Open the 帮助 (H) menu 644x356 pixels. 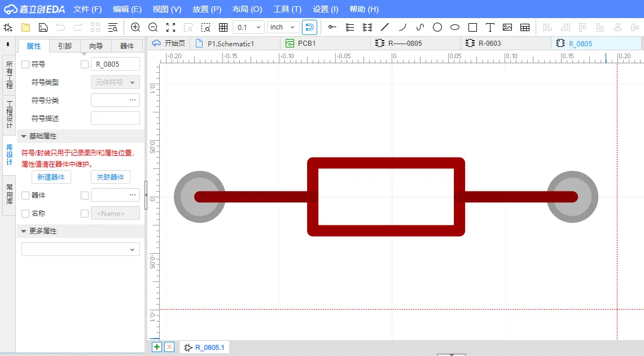point(364,9)
